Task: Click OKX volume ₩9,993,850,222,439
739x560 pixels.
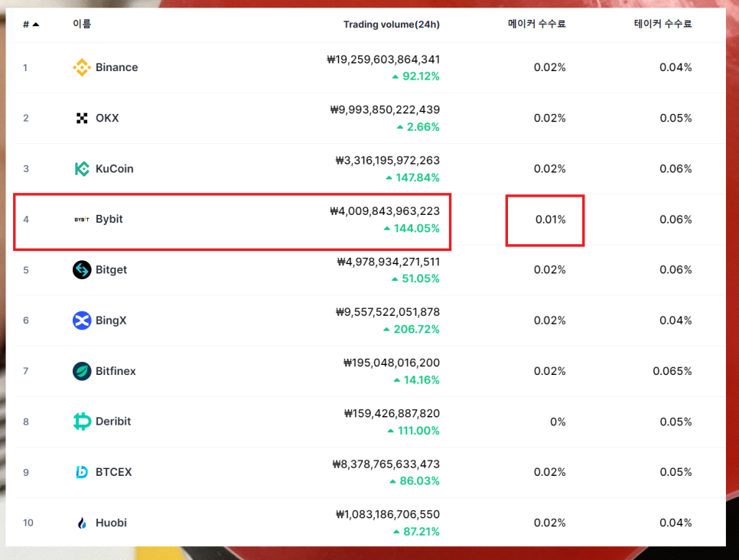Action: (385, 110)
